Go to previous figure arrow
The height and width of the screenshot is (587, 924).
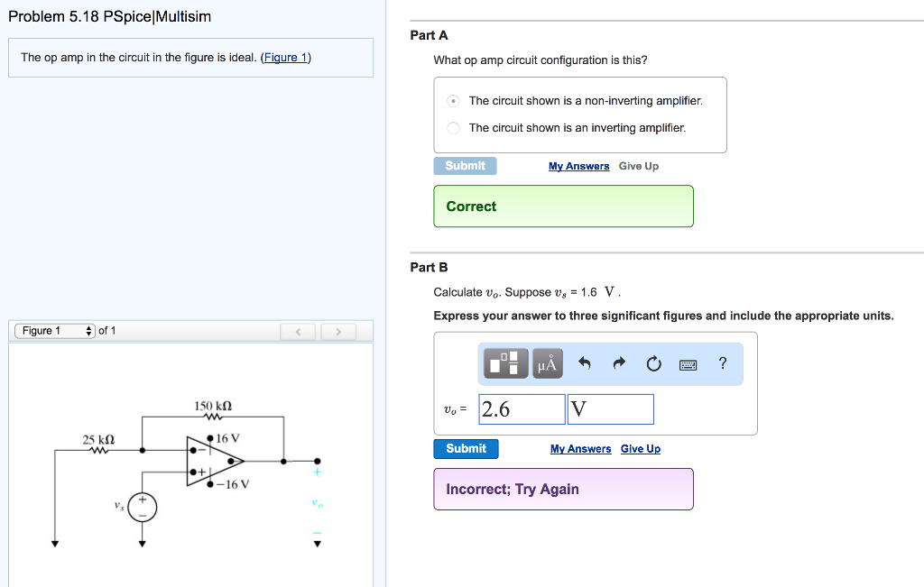pyautogui.click(x=298, y=332)
